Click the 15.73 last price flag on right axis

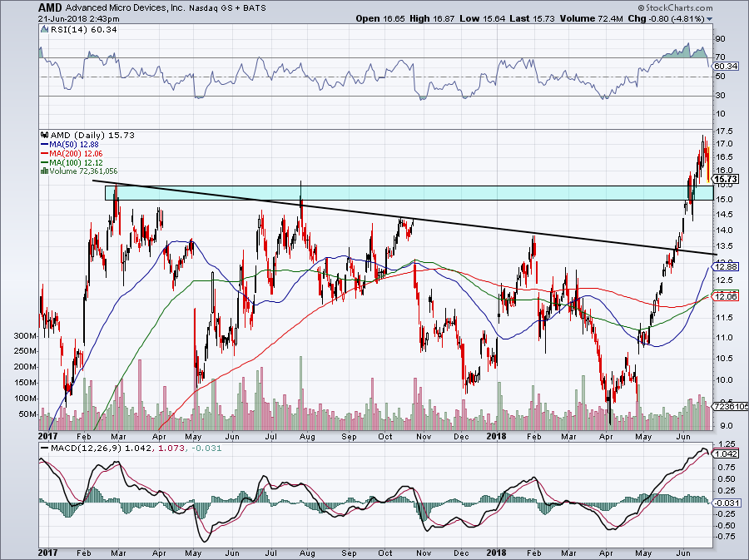click(727, 179)
